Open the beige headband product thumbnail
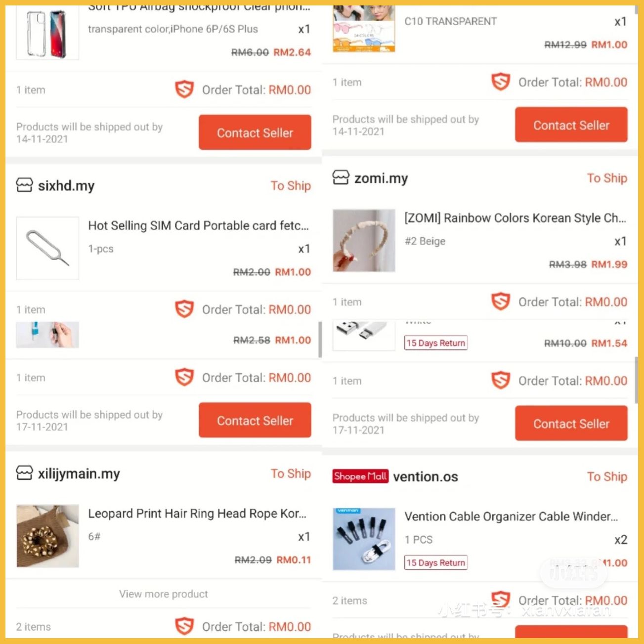644x644 pixels. tap(364, 240)
